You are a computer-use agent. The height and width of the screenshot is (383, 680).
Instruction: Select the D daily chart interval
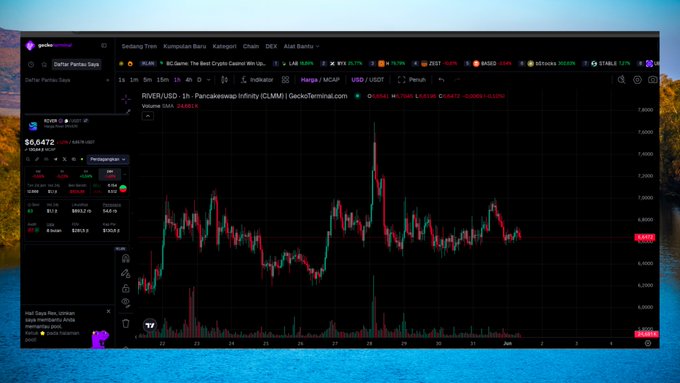(199, 80)
